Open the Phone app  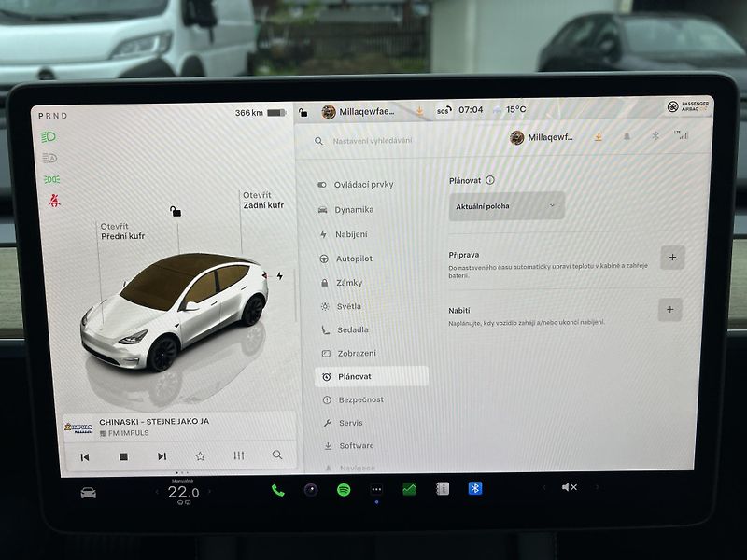[x=277, y=491]
